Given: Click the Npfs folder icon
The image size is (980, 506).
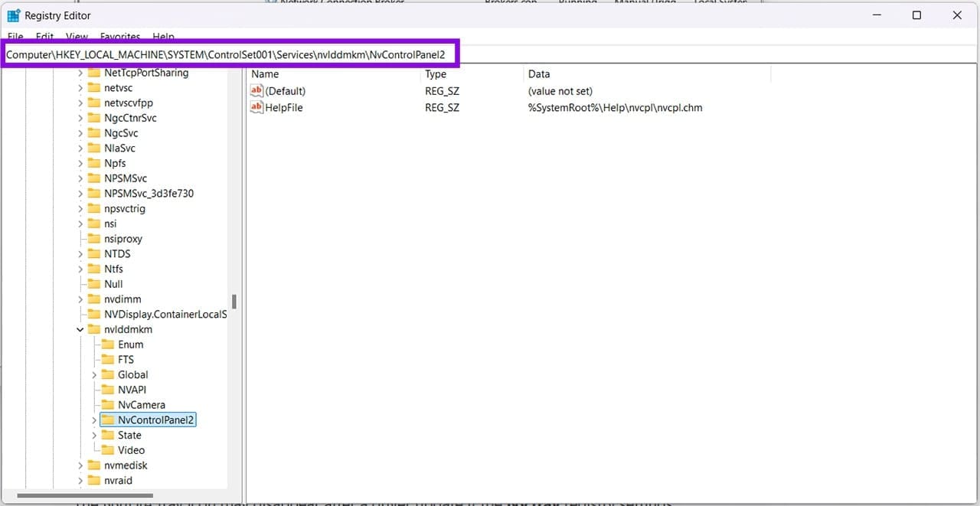Looking at the screenshot, I should coord(93,163).
